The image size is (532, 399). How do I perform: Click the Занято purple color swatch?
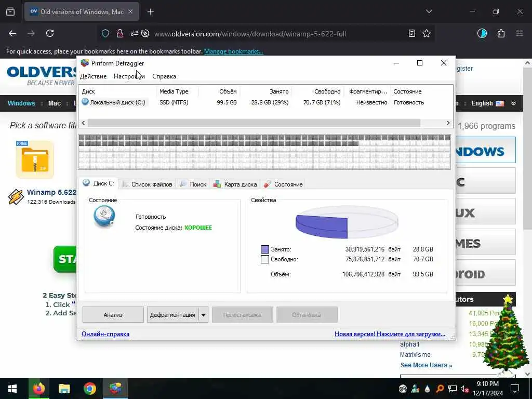(264, 249)
